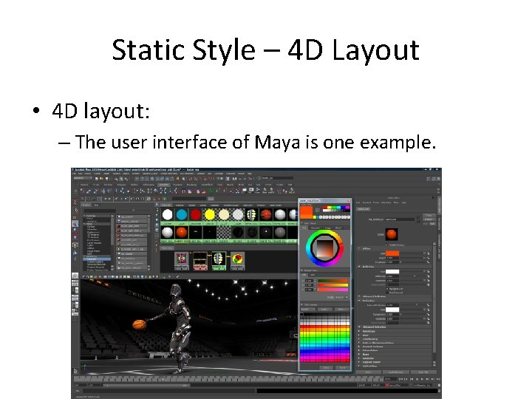Click the Save Scene disk icon
The image size is (532, 399).
tap(106, 178)
